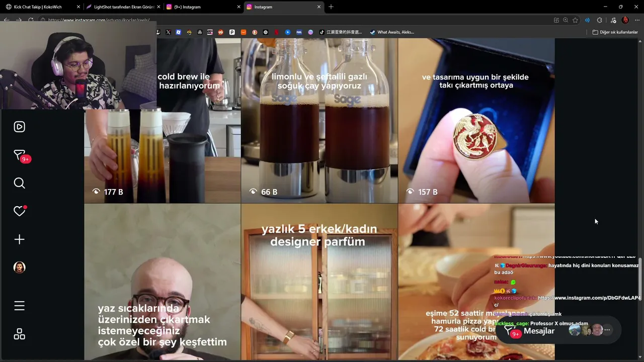Close the Kick Chat Takip tab
Image resolution: width=644 pixels, height=362 pixels.
[78, 7]
